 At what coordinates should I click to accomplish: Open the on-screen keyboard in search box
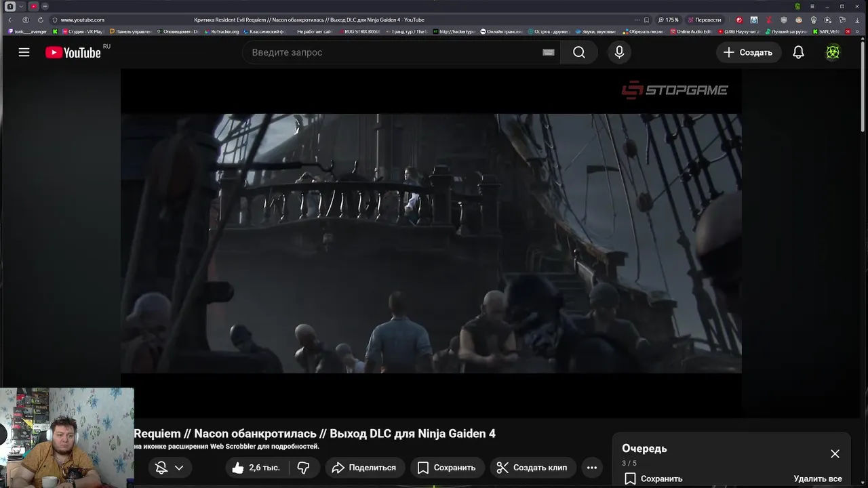pos(549,52)
